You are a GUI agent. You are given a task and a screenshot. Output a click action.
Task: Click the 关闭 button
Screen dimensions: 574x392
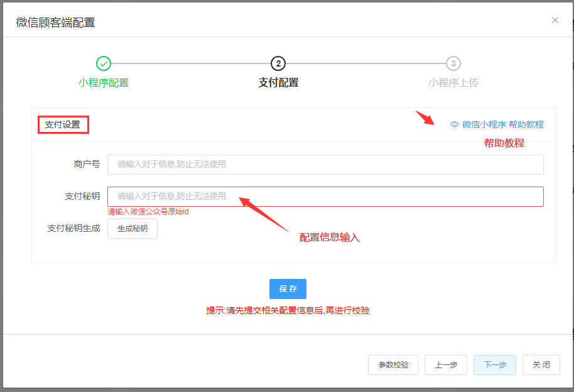(541, 365)
